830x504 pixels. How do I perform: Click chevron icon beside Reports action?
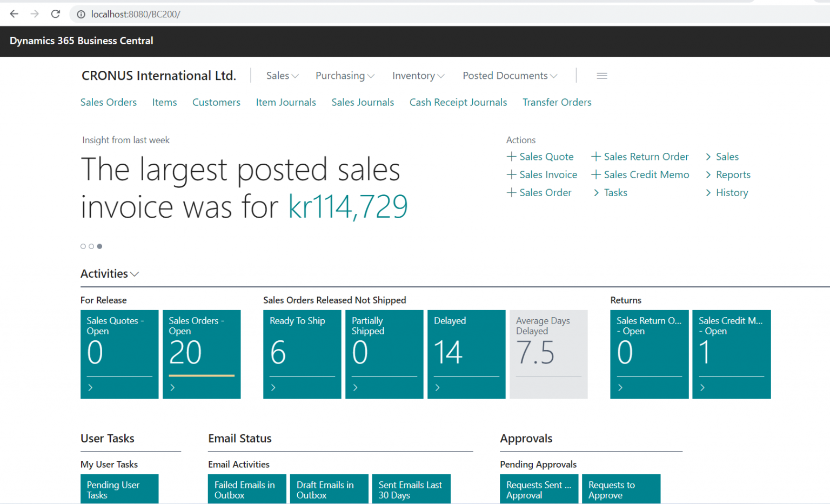(x=708, y=175)
